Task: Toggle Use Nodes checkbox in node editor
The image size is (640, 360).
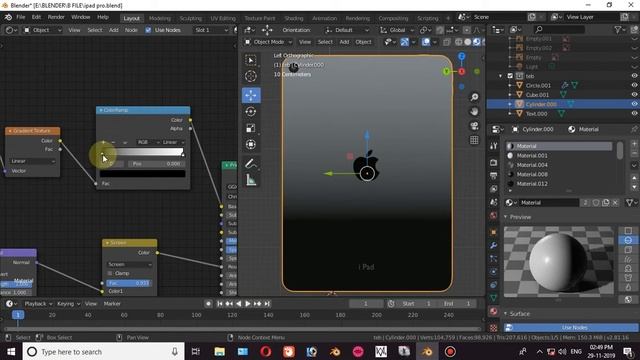Action: coord(148,30)
